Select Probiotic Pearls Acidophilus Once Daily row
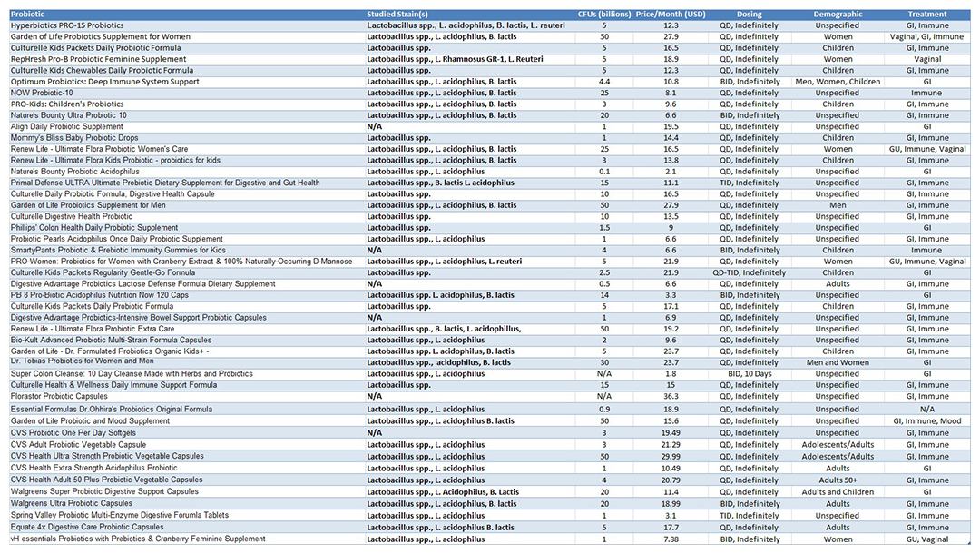 (x=117, y=240)
